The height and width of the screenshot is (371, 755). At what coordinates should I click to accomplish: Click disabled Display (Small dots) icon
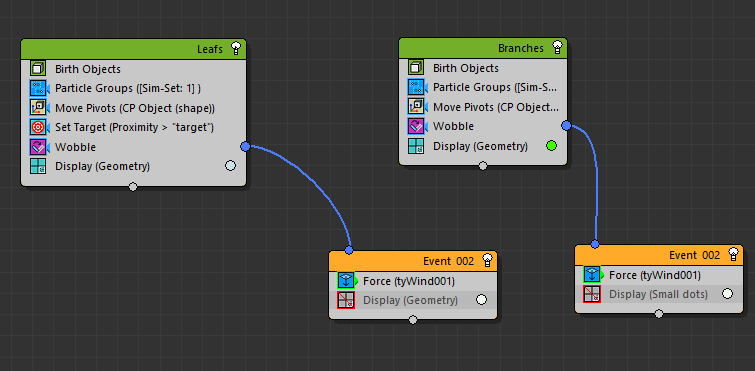coord(592,294)
